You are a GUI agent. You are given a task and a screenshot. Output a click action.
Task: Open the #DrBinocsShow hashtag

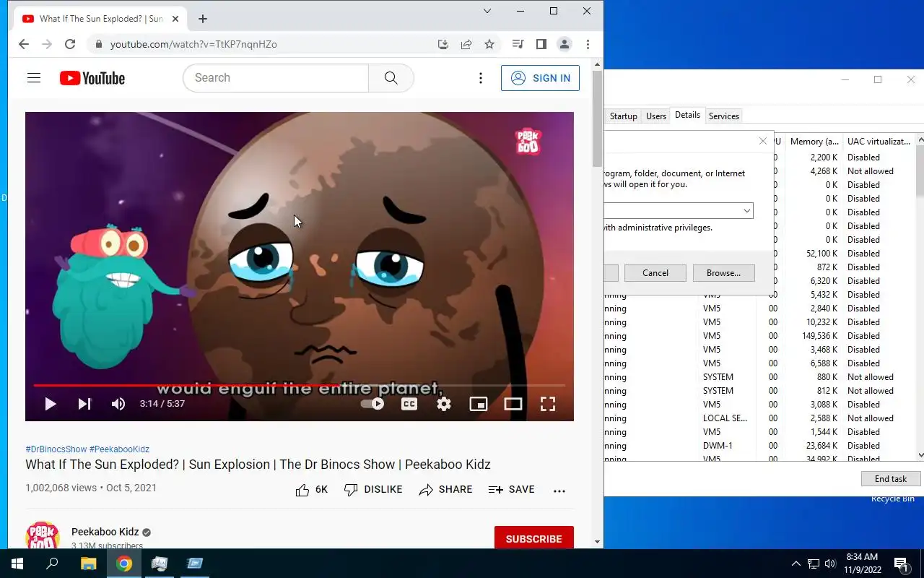[56, 449]
